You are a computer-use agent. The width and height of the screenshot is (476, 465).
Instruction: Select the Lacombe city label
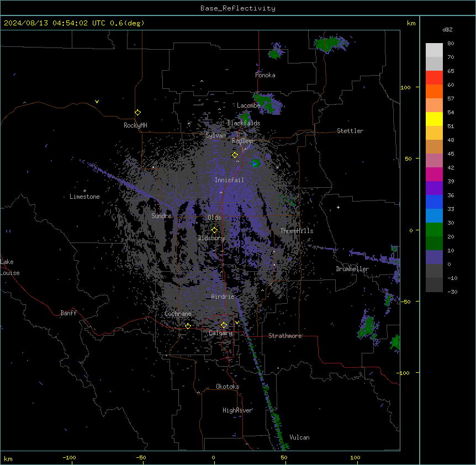[248, 105]
